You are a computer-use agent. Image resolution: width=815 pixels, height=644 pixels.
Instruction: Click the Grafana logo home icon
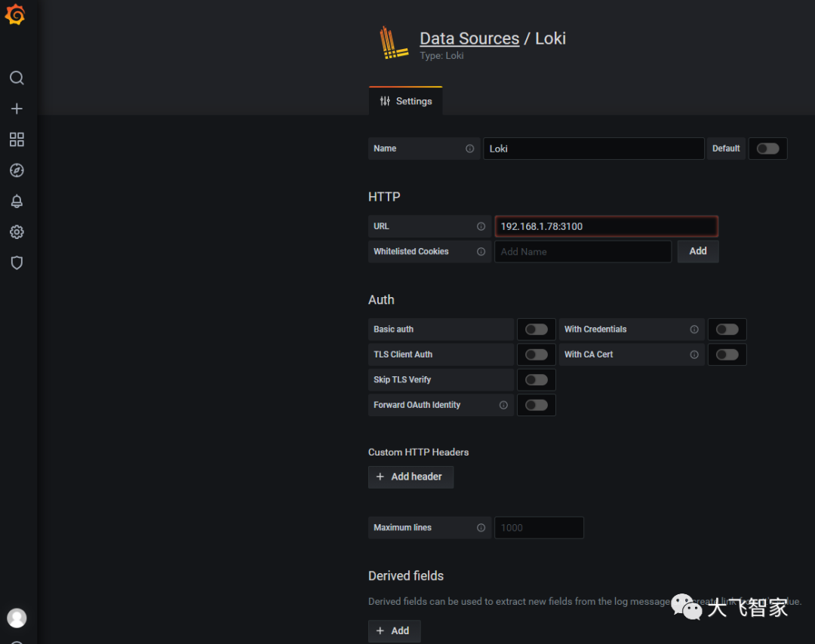tap(15, 14)
